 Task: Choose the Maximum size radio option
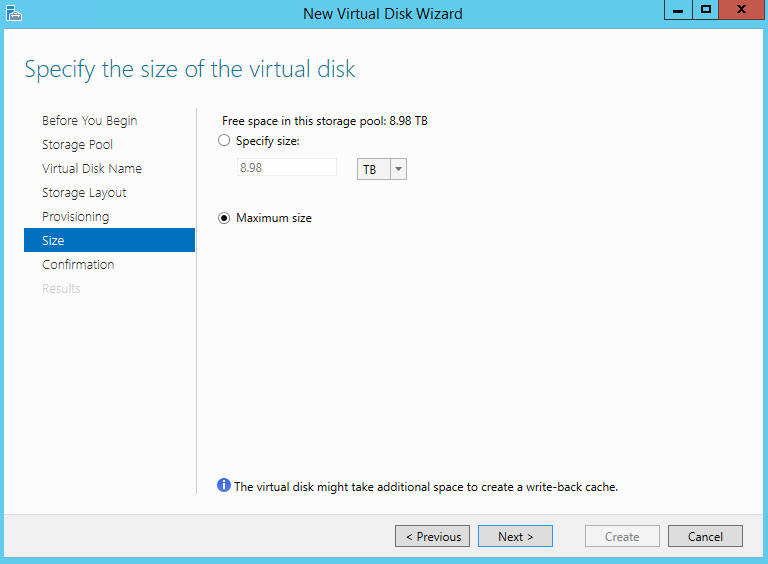[224, 218]
